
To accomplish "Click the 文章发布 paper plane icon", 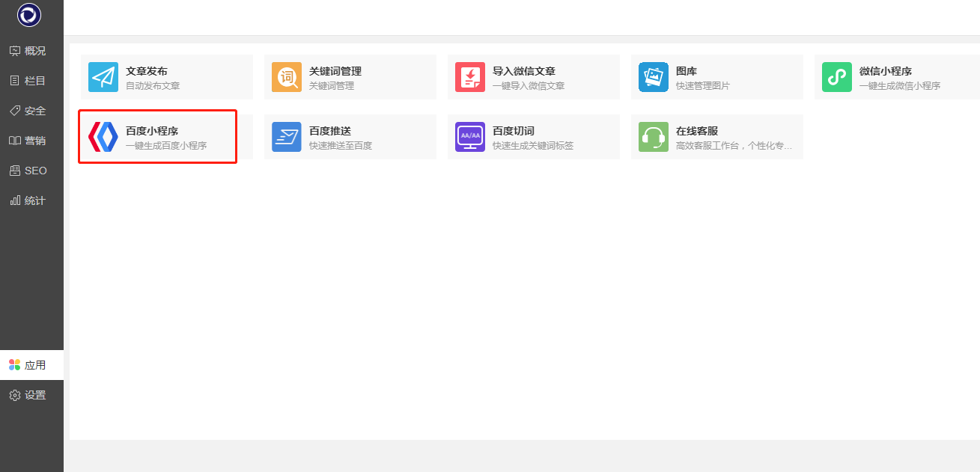I will tap(103, 77).
